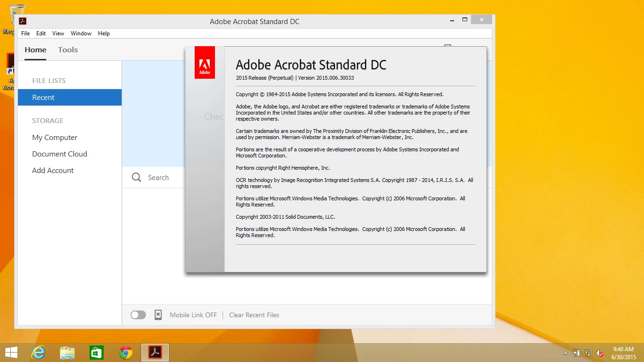Open the Recycle Bin on desktop
This screenshot has width=644, height=362.
coord(9,19)
